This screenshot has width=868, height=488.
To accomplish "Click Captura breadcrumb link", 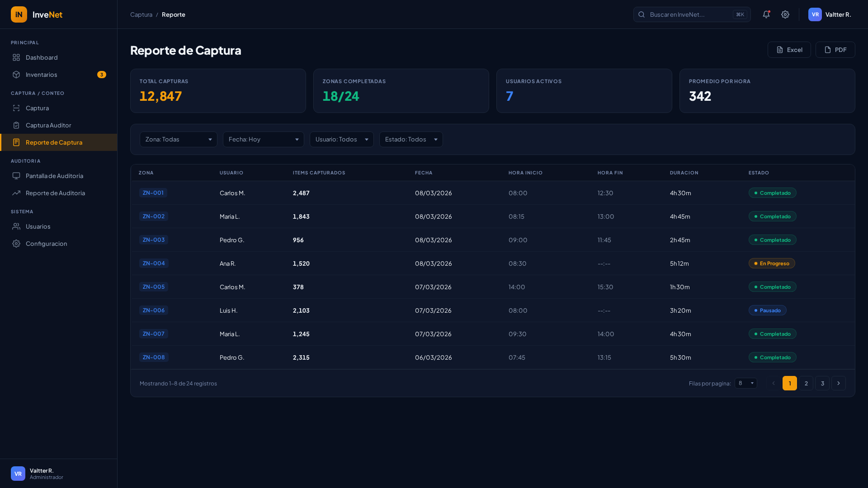I will 141,14.
